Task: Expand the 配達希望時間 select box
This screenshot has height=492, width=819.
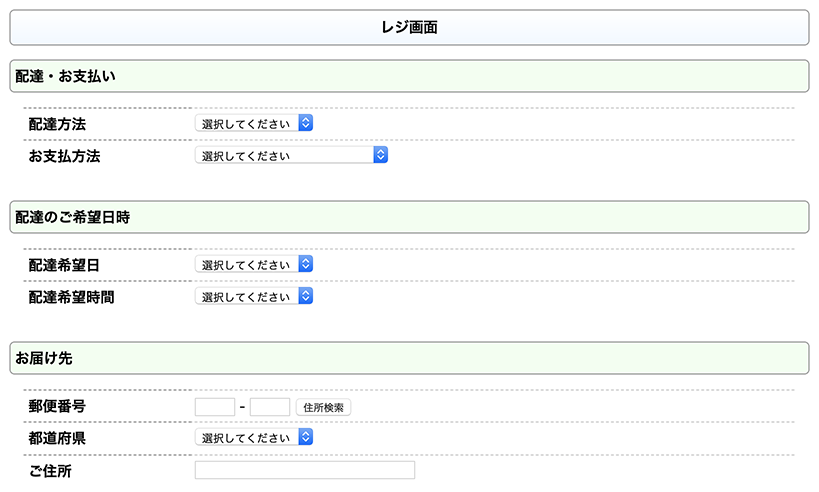Action: (x=254, y=296)
